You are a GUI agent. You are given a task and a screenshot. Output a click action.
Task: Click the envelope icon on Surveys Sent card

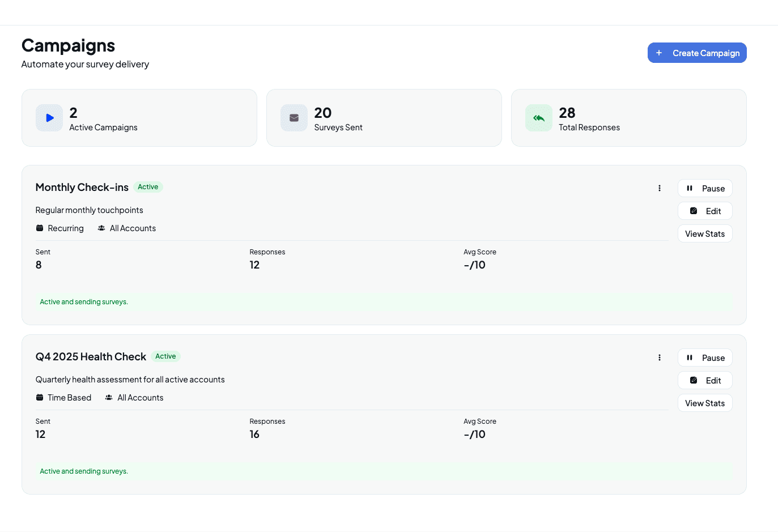tap(294, 118)
